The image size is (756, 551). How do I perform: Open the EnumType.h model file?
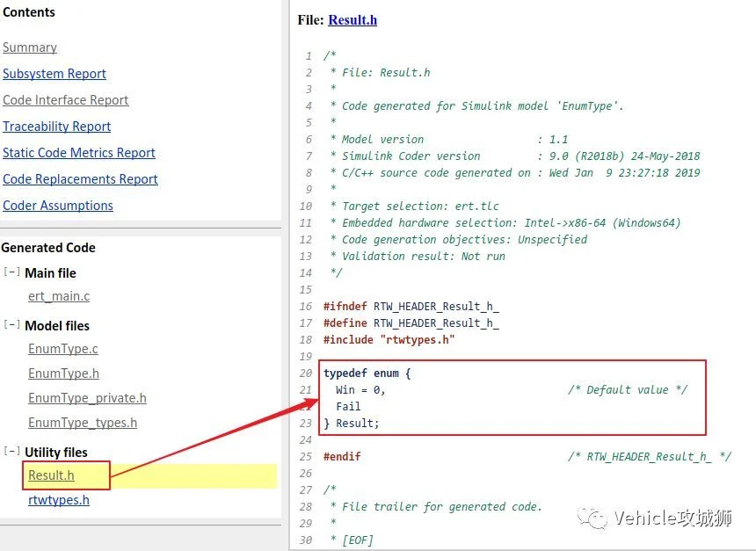[x=63, y=373]
